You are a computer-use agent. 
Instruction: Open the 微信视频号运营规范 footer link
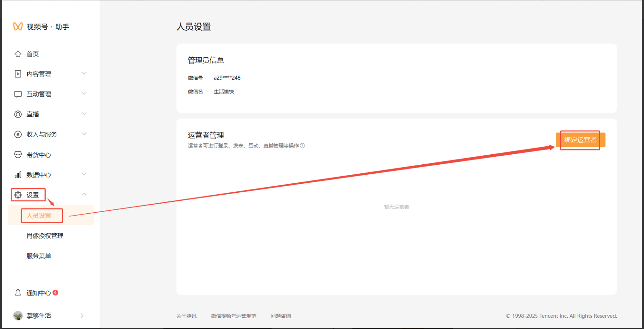[x=233, y=316]
